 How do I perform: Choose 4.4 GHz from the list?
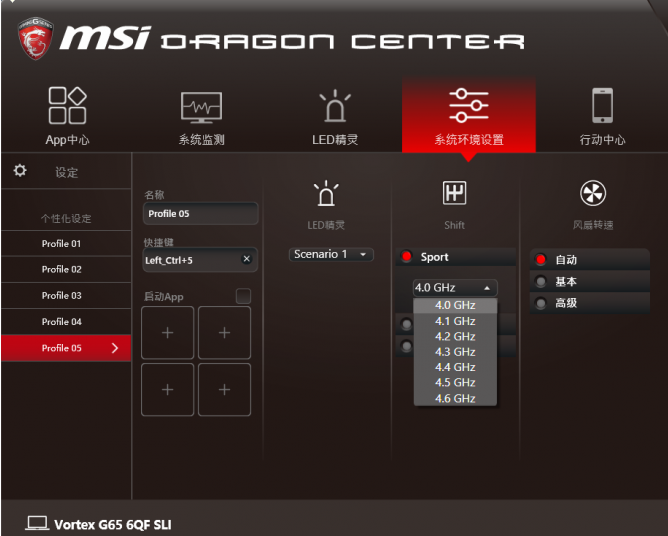click(x=455, y=367)
